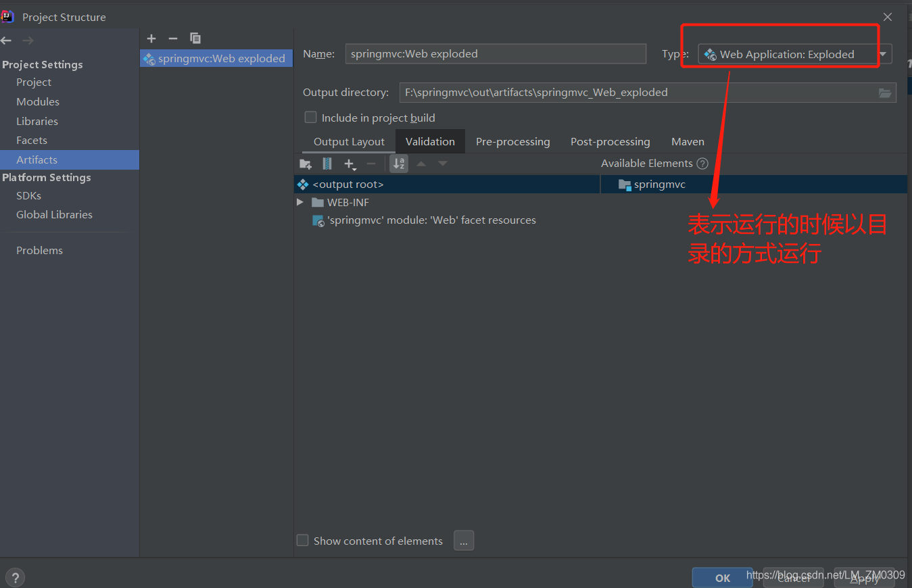
Task: Copy the selected artifact
Action: [195, 39]
